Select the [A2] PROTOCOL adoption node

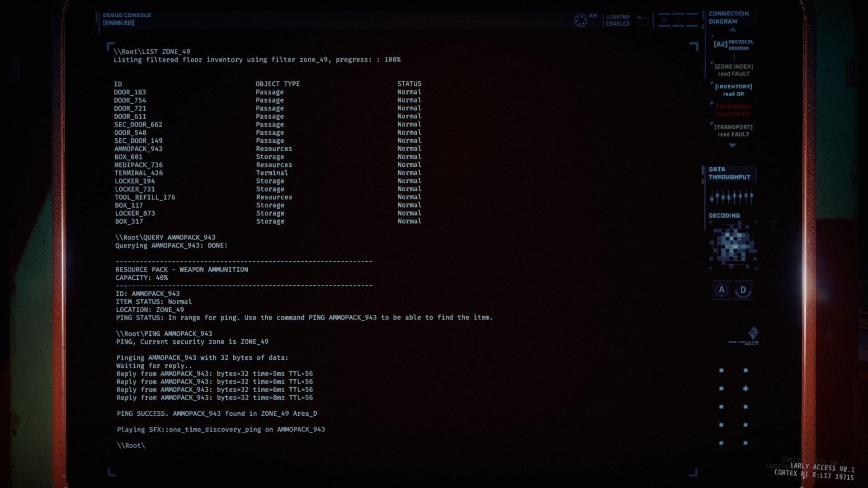733,44
